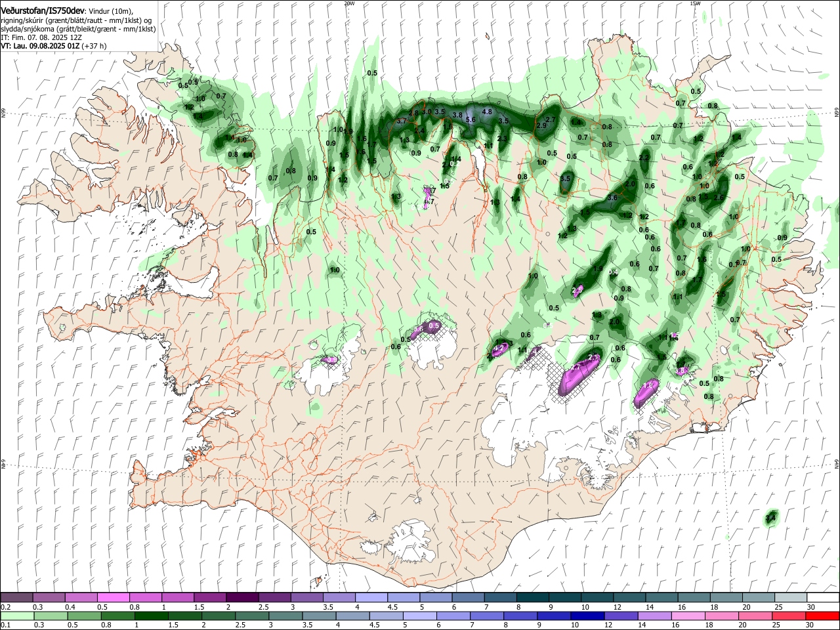Viewport: 840px width, 630px height.
Task: Click the 2.4 offshore rain cell southeast
Action: pyautogui.click(x=771, y=518)
